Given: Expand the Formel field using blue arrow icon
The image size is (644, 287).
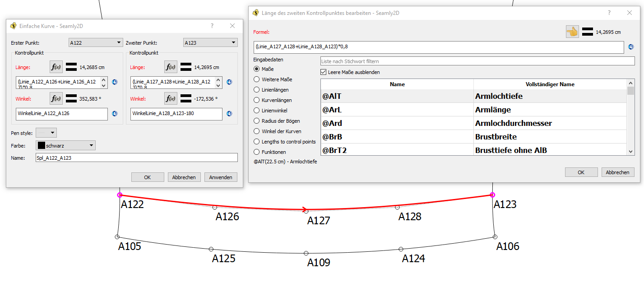Looking at the screenshot, I should pyautogui.click(x=631, y=47).
